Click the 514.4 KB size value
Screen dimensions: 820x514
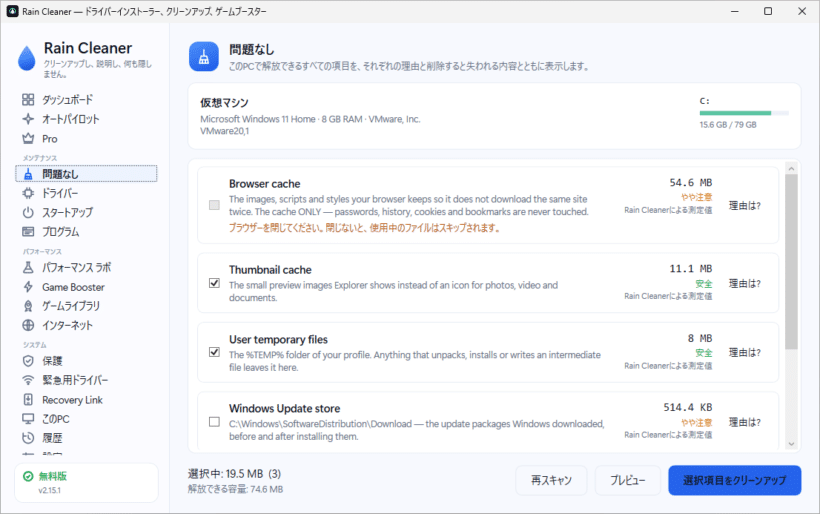(x=688, y=407)
